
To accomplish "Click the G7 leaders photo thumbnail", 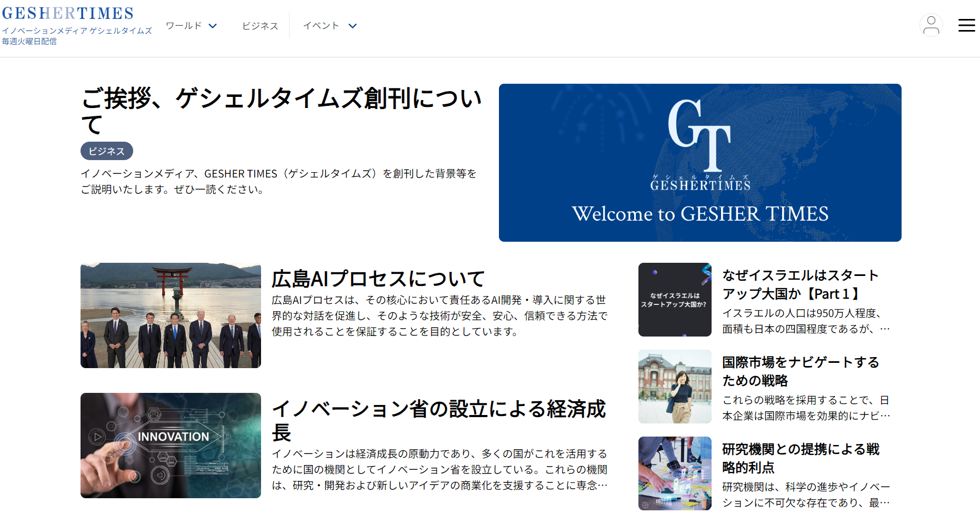I will [170, 314].
